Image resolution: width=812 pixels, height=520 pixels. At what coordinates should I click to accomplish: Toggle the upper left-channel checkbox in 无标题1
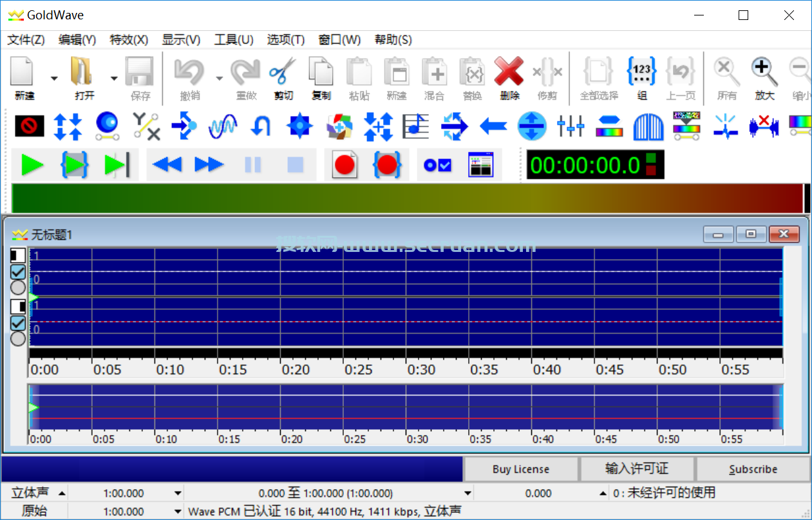click(18, 271)
